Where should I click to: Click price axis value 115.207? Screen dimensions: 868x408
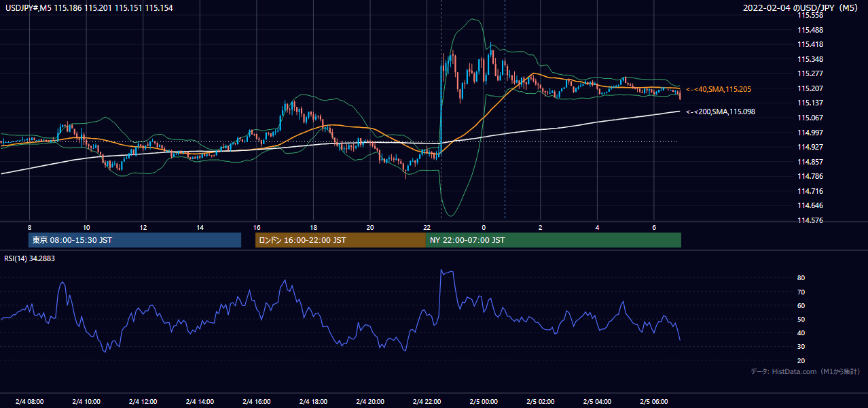pyautogui.click(x=810, y=88)
